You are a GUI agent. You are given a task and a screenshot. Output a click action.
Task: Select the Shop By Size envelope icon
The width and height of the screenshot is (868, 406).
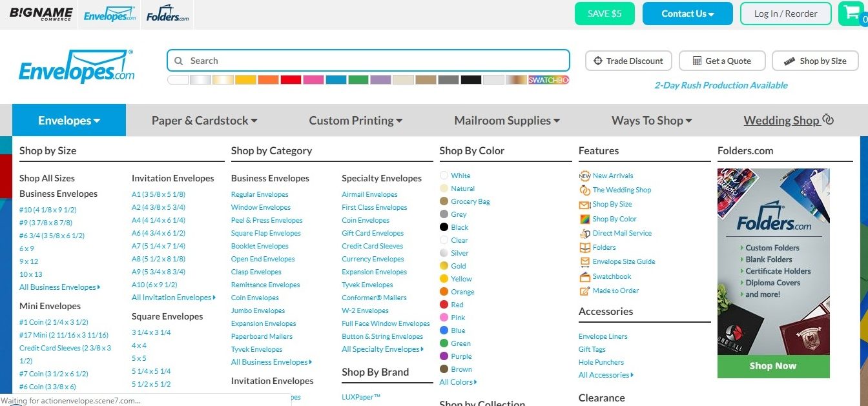point(584,204)
